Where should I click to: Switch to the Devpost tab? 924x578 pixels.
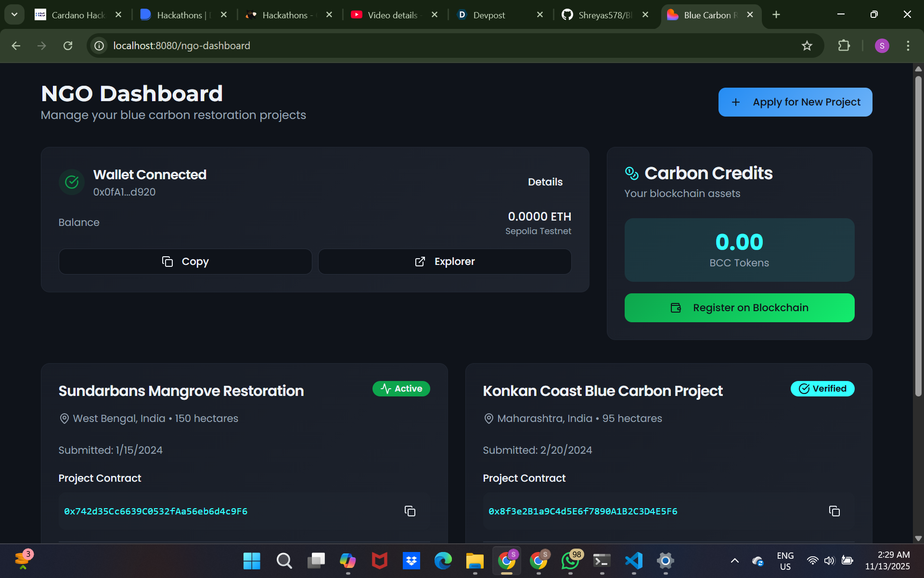tap(489, 15)
